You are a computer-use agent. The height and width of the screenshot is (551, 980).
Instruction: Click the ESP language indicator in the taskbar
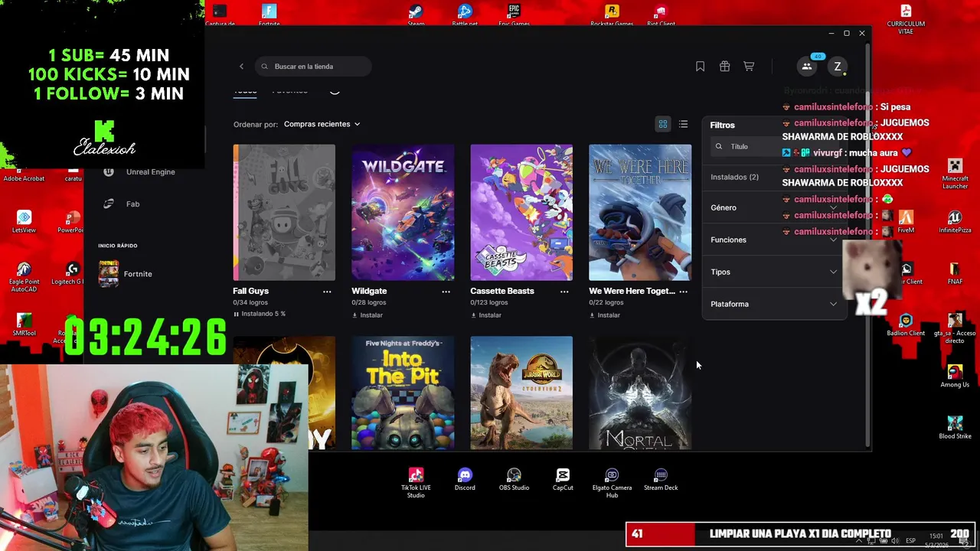click(910, 541)
